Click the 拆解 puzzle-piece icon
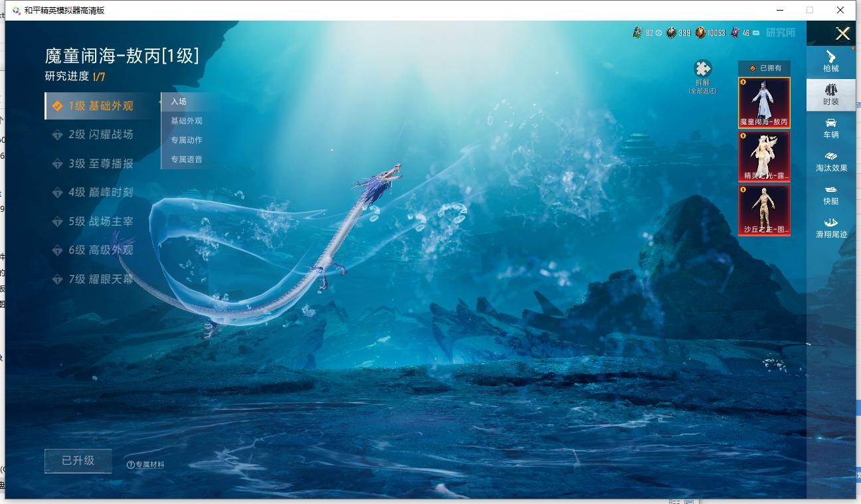Viewport: 861px width, 504px height. coord(702,69)
